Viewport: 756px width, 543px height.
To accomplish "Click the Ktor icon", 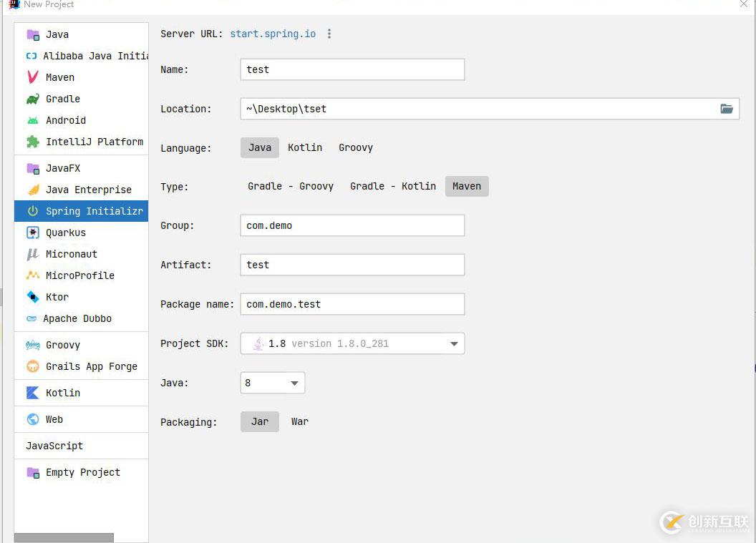I will [33, 297].
